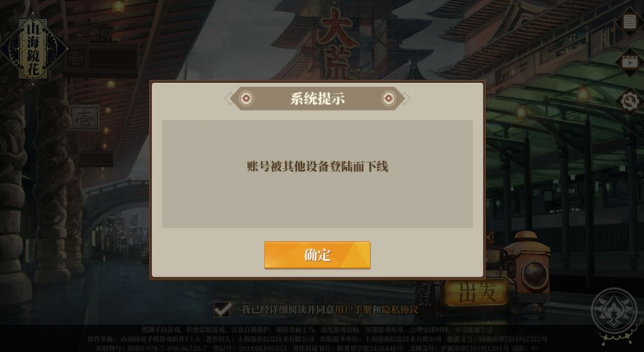Click the 系统提示 dialog title banner
This screenshot has height=352, width=644.
[x=317, y=98]
